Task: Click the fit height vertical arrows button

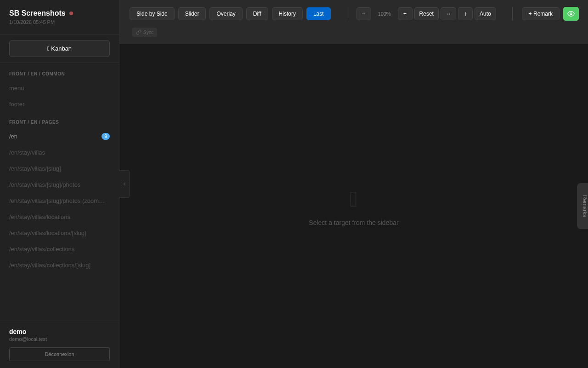Action: 465,14
